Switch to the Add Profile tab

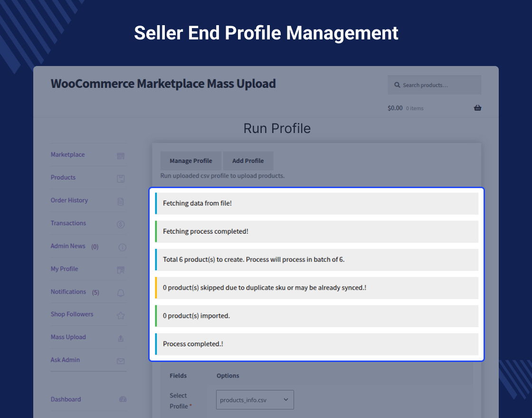tap(248, 161)
